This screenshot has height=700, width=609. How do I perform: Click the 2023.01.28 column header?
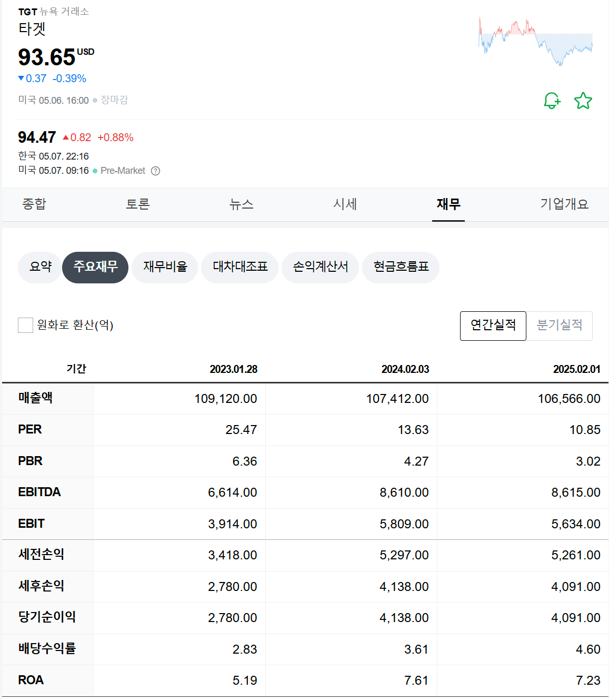coord(234,369)
